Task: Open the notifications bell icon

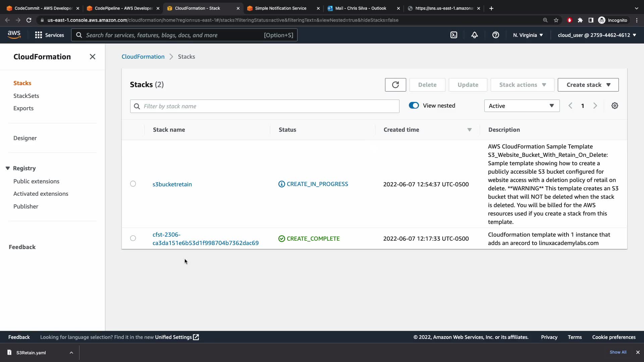Action: tap(474, 35)
